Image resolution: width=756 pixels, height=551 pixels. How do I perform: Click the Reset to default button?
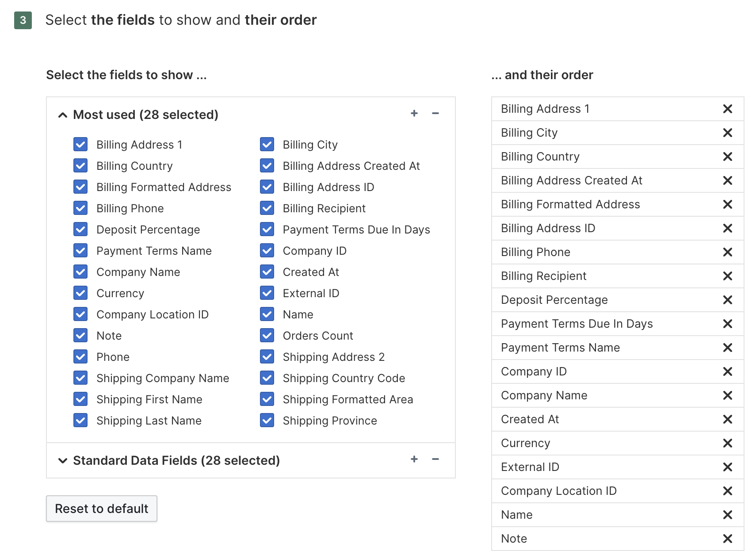[102, 509]
